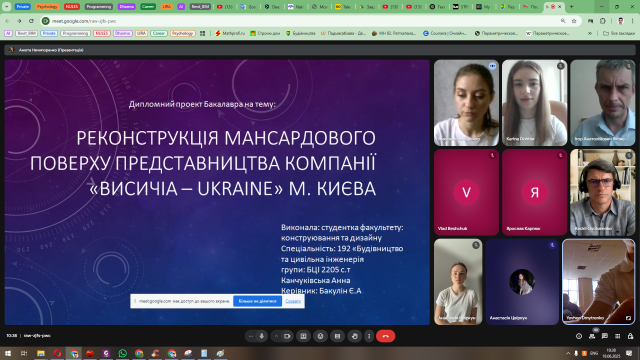Open the Career tab group
The width and height of the screenshot is (640, 360).
click(148, 7)
